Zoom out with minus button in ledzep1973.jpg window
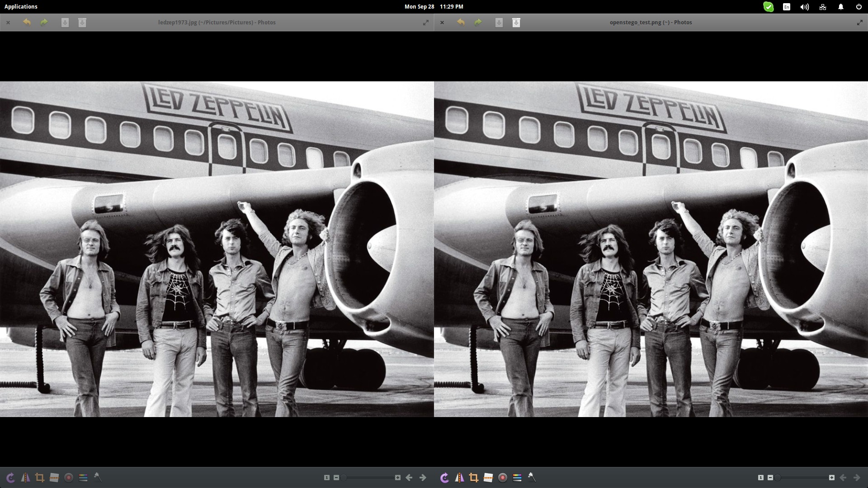The image size is (868, 488). tap(336, 478)
